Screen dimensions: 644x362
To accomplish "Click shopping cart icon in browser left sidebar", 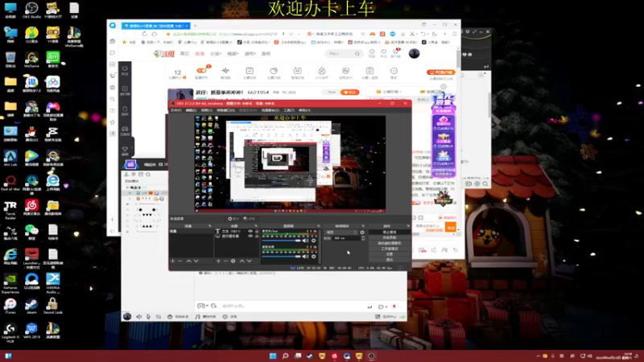I will pyautogui.click(x=113, y=76).
